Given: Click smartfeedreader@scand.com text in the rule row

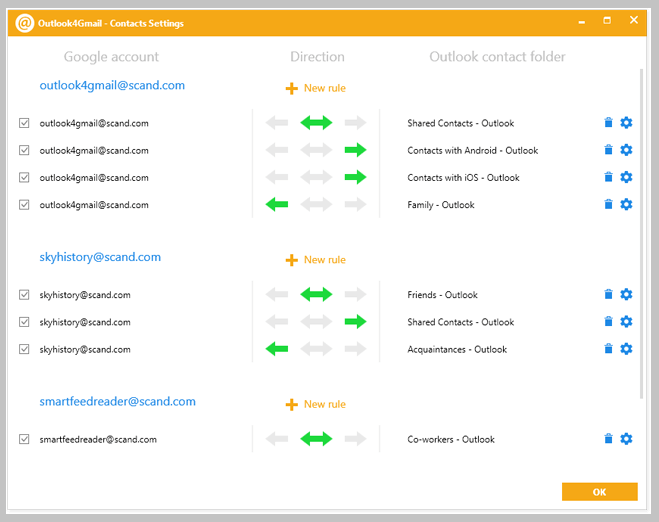Looking at the screenshot, I should (98, 440).
